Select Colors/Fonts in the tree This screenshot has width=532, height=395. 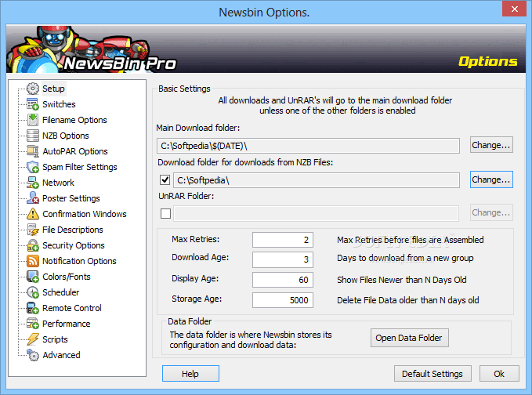[x=67, y=277]
